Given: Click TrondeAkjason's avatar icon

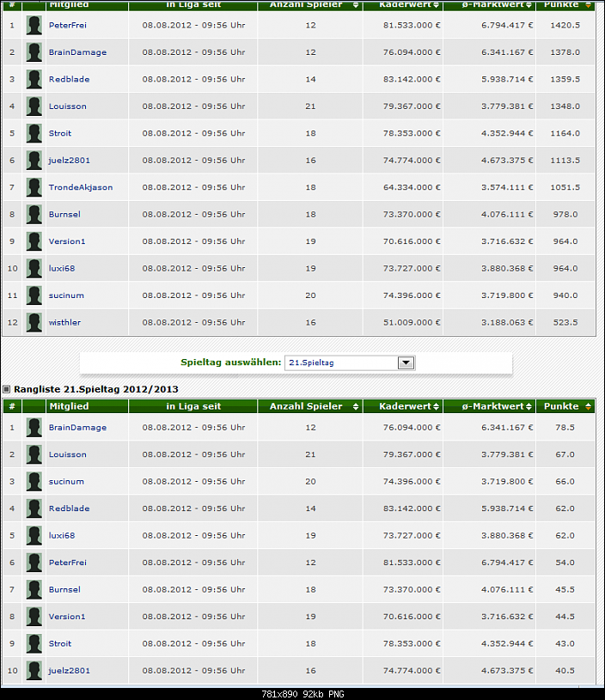Looking at the screenshot, I should [x=34, y=187].
